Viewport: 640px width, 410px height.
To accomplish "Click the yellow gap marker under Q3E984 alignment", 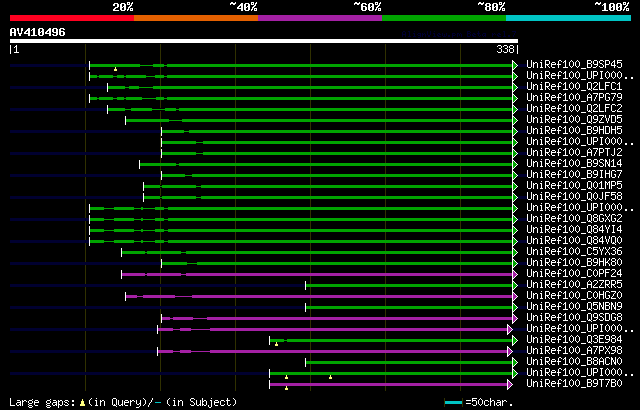I will pyautogui.click(x=276, y=344).
